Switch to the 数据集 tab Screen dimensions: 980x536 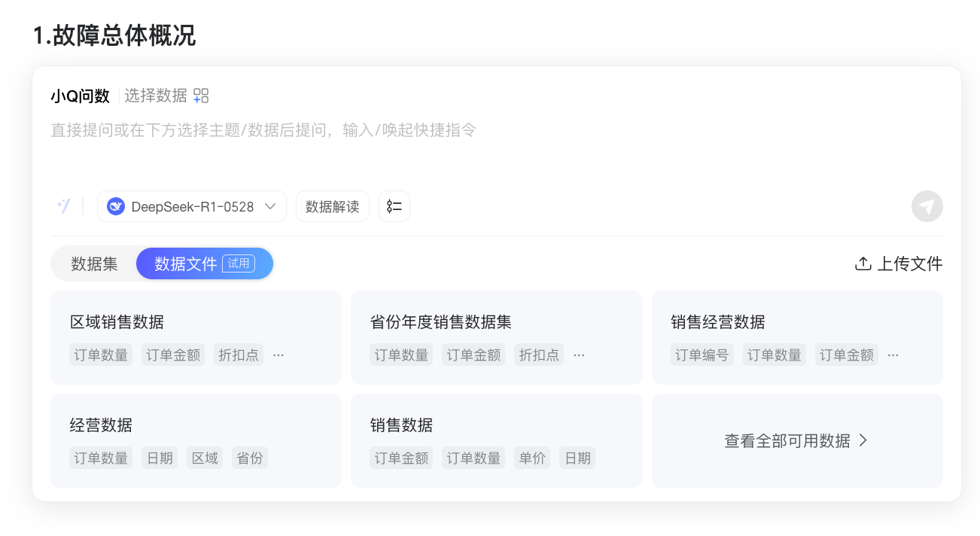(94, 264)
